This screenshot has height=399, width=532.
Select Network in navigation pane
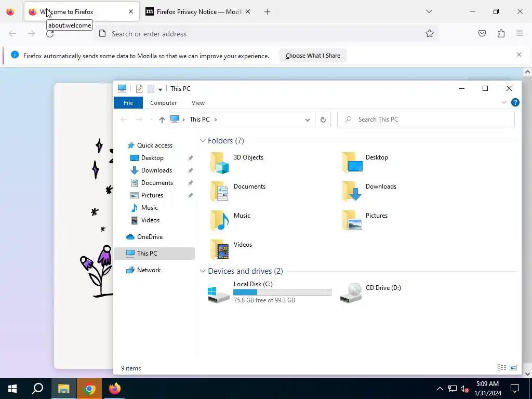point(149,270)
